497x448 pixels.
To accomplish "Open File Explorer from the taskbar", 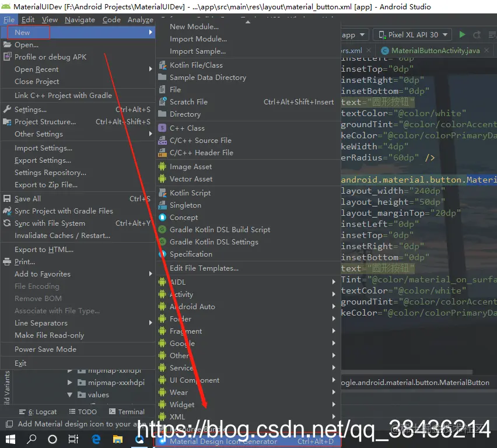I will tap(118, 439).
